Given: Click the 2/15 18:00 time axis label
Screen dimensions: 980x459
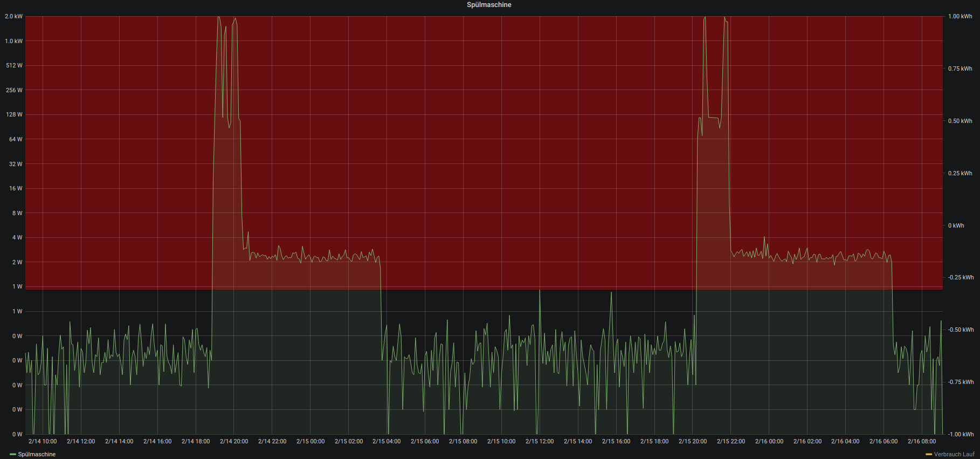Looking at the screenshot, I should click(x=654, y=441).
